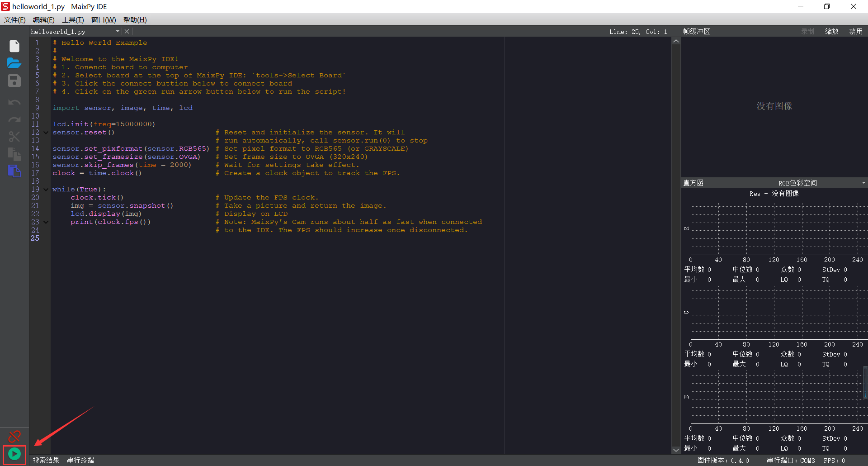Screen dimensions: 868x466
Task: Click line number 9 in the gutter
Action: pos(37,108)
